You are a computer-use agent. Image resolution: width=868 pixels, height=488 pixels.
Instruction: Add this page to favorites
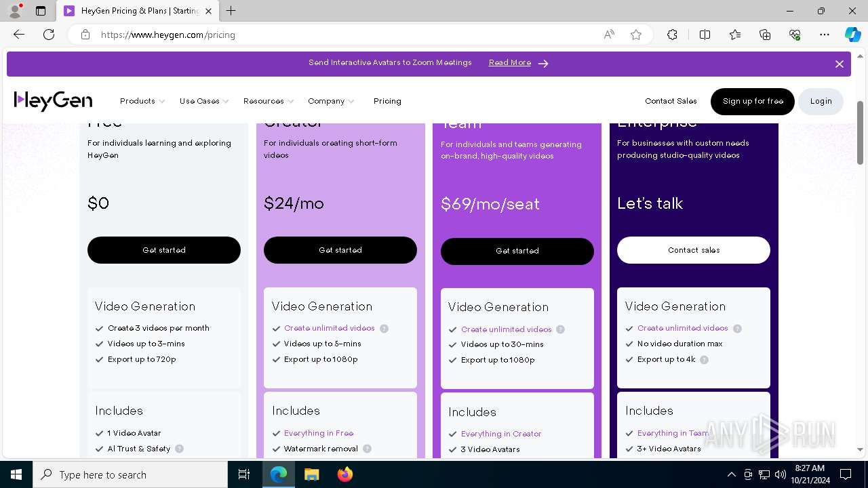pyautogui.click(x=636, y=35)
